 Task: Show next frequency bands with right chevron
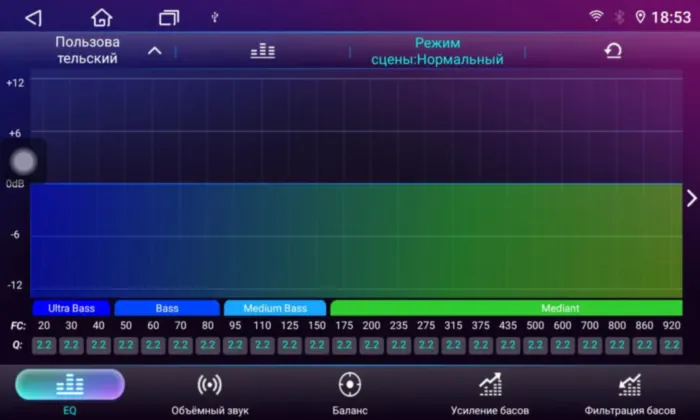[x=690, y=198]
